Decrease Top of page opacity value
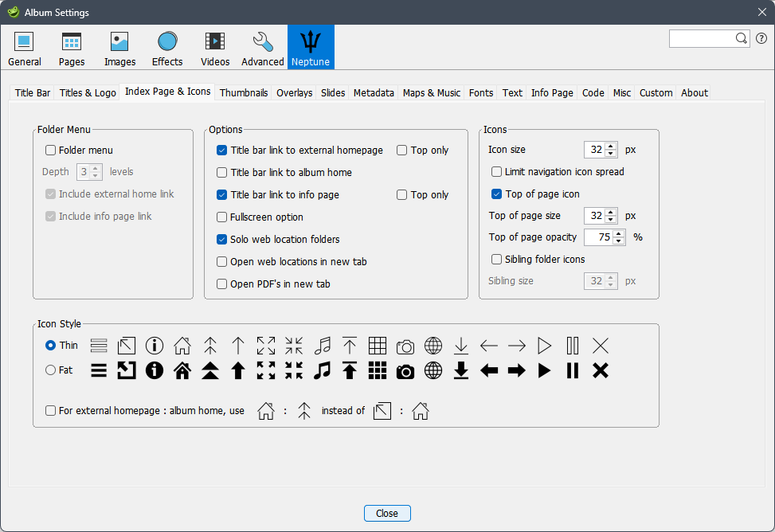 coord(619,241)
